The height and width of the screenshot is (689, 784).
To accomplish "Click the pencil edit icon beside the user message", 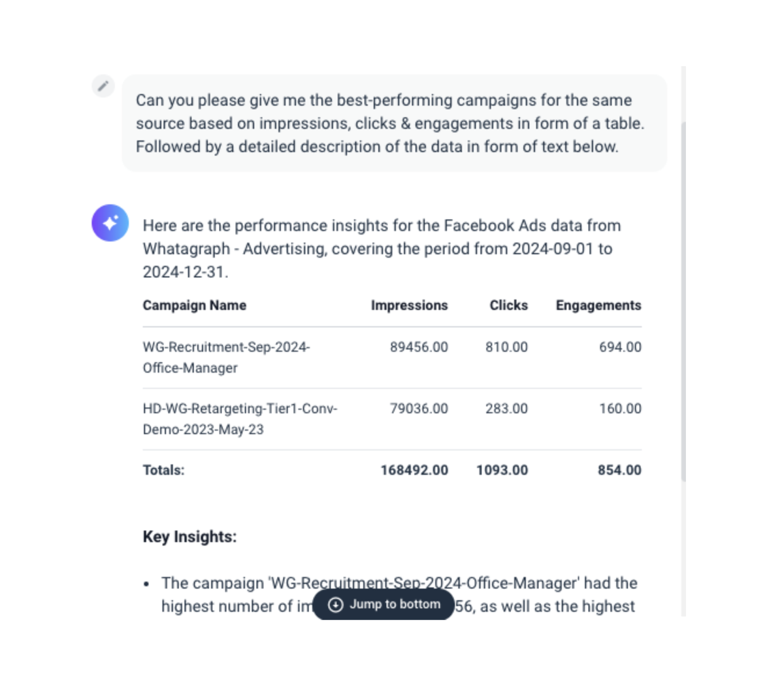I will tap(103, 86).
